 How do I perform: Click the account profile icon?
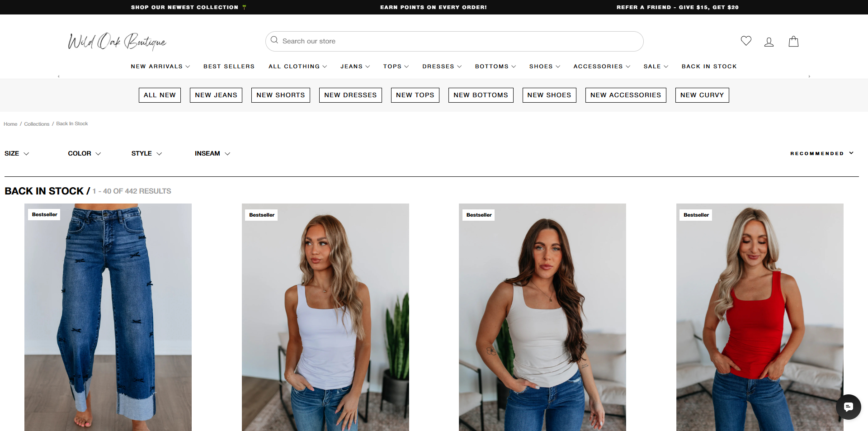coord(769,41)
